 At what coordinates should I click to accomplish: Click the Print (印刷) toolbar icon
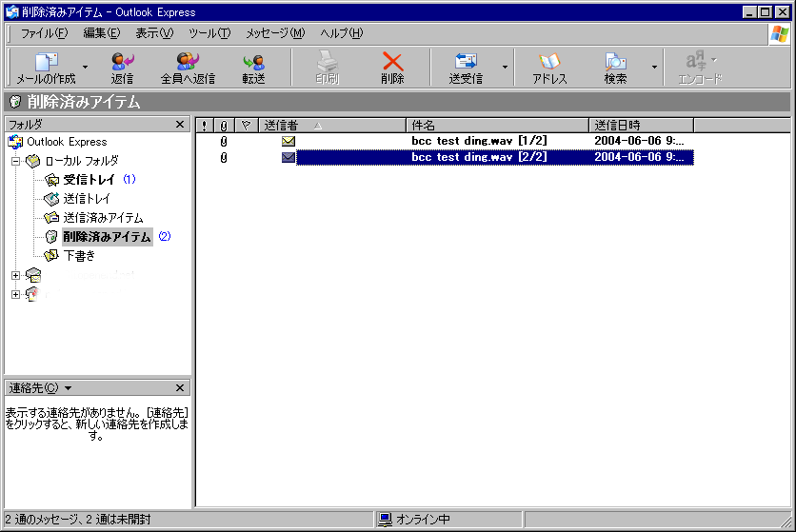[x=327, y=61]
